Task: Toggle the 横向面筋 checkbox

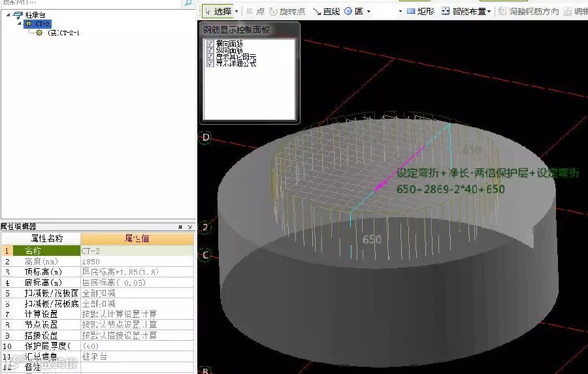Action: [210, 44]
